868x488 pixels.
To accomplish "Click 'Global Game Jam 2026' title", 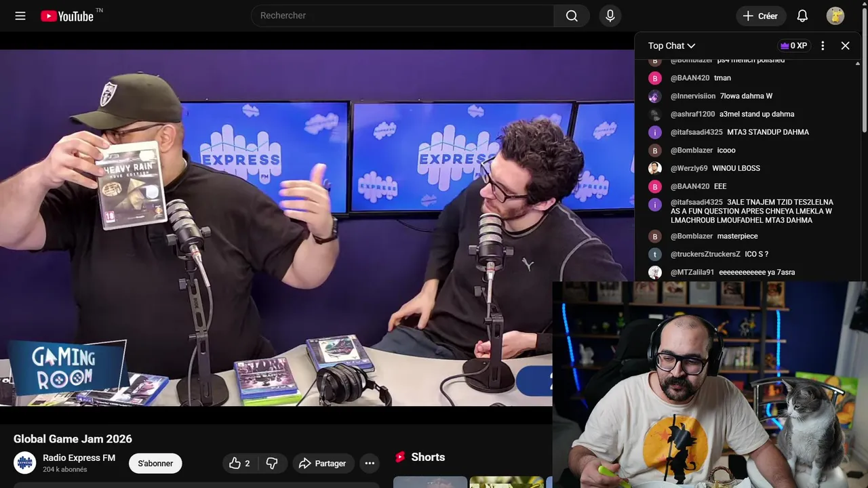I will (73, 439).
